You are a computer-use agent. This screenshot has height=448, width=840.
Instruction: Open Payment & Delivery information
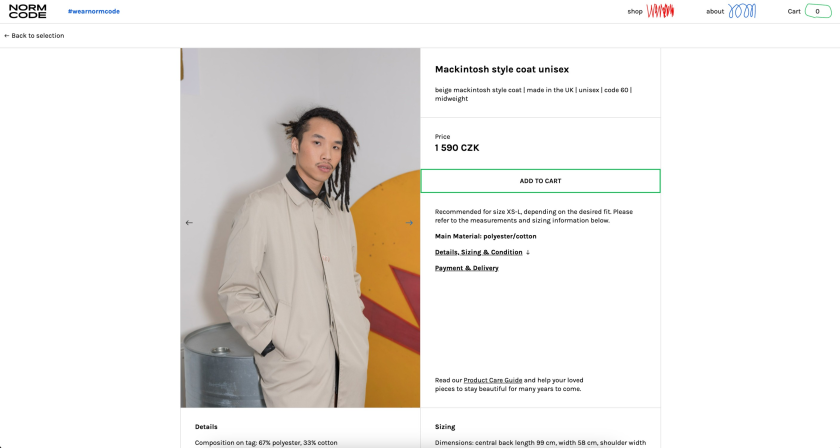[467, 268]
